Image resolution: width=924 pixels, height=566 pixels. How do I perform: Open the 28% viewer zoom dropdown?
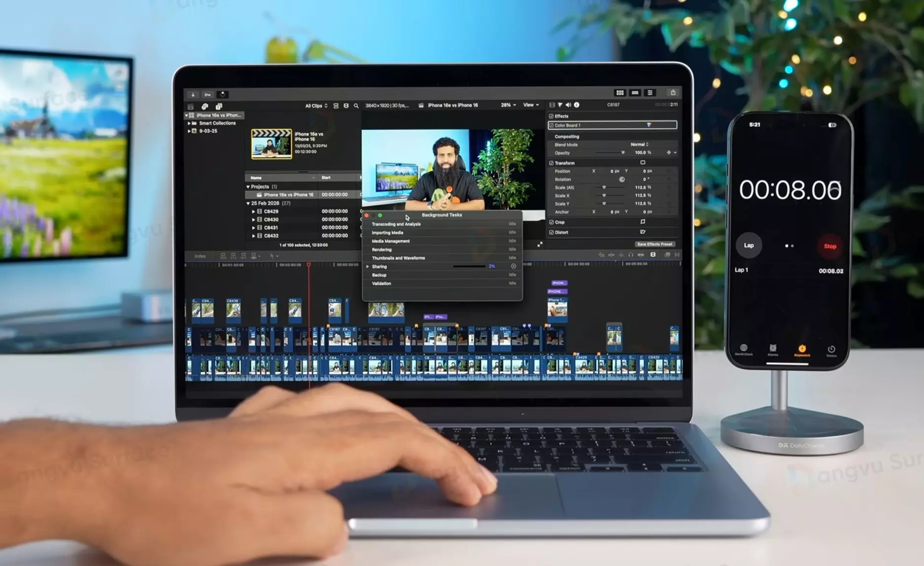point(509,105)
